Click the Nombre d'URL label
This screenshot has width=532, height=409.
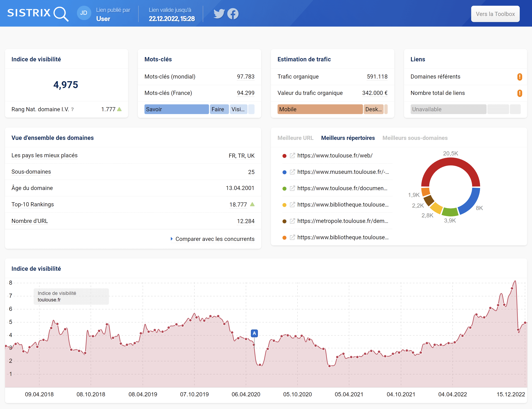click(x=30, y=221)
